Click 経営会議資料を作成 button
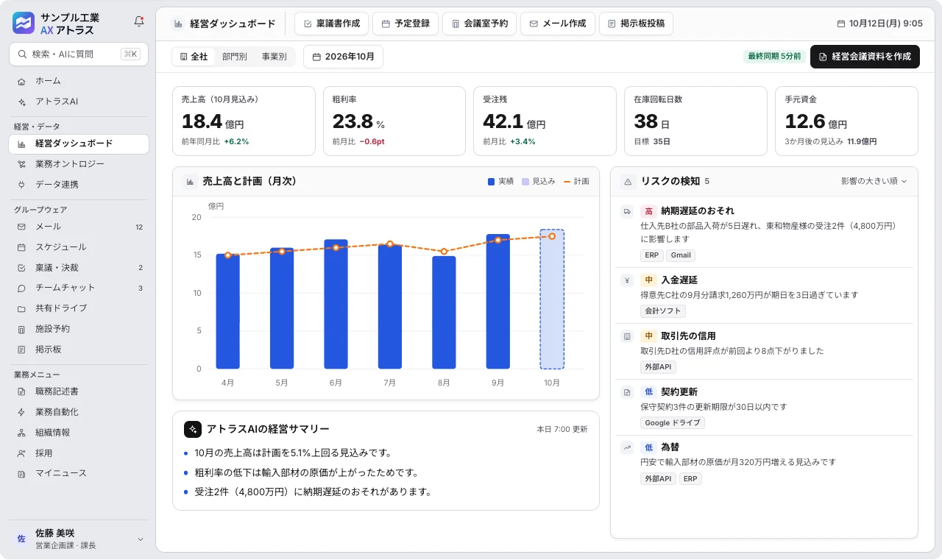Image resolution: width=942 pixels, height=560 pixels. [x=865, y=57]
